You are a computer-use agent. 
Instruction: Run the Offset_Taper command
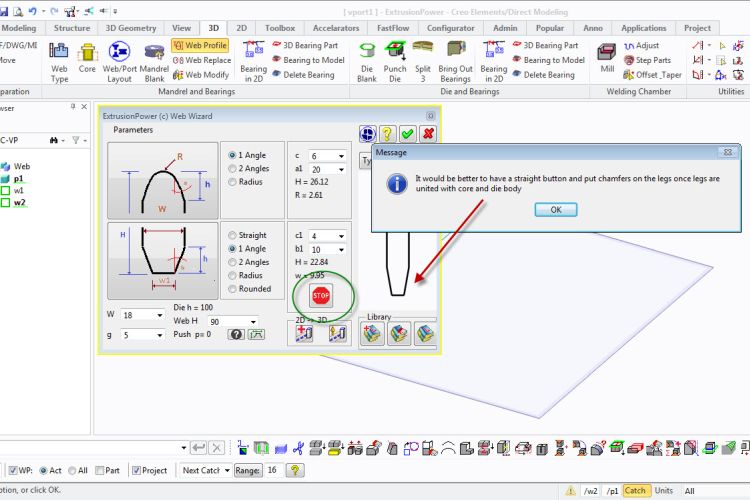coord(652,75)
